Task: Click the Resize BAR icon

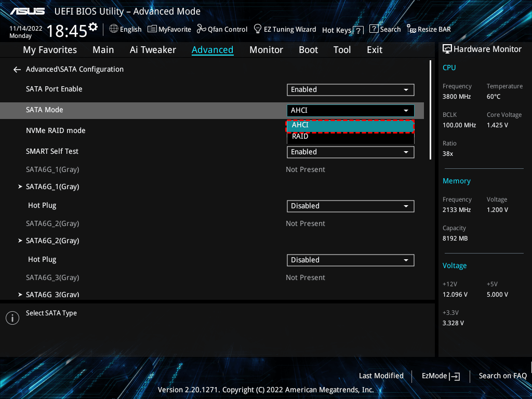Action: point(411,29)
